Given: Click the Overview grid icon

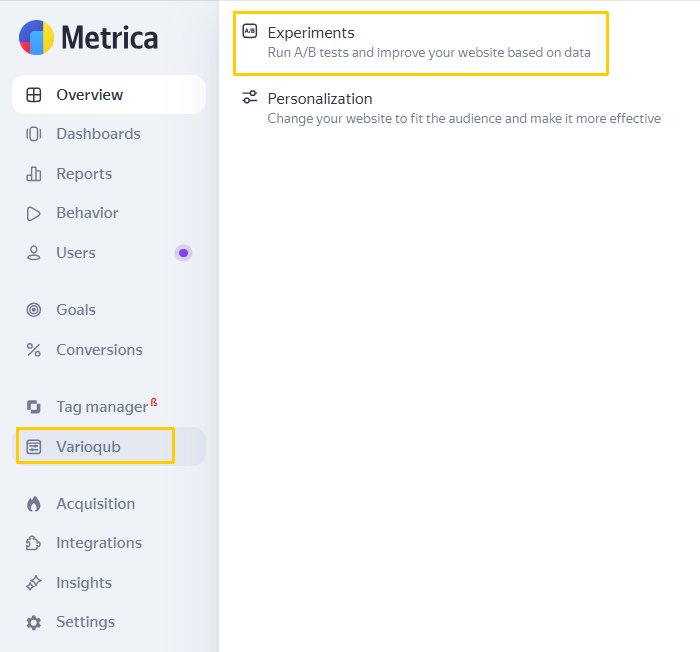Looking at the screenshot, I should pyautogui.click(x=34, y=95).
